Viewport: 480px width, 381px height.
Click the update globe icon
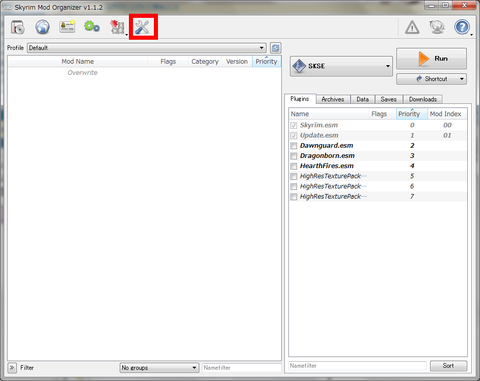click(437, 27)
